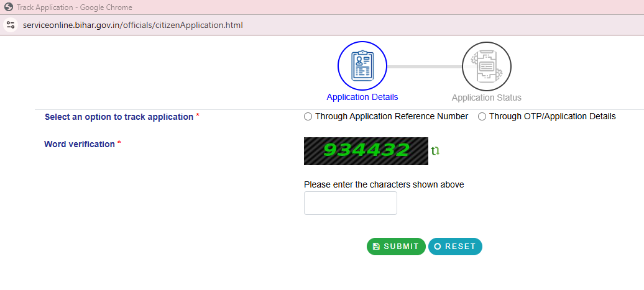The width and height of the screenshot is (644, 290).
Task: Open site information icon in address bar
Action: click(x=11, y=25)
